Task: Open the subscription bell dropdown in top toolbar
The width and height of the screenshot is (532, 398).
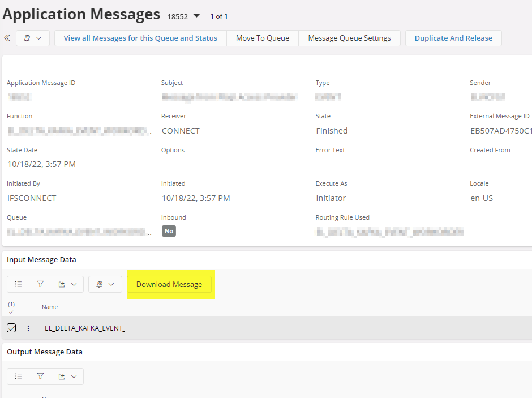Action: (x=33, y=38)
